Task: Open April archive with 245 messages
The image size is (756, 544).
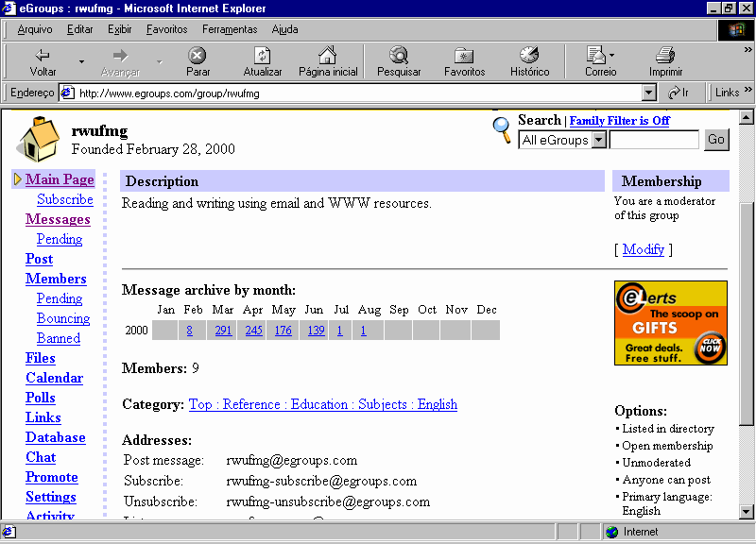Action: pyautogui.click(x=253, y=330)
